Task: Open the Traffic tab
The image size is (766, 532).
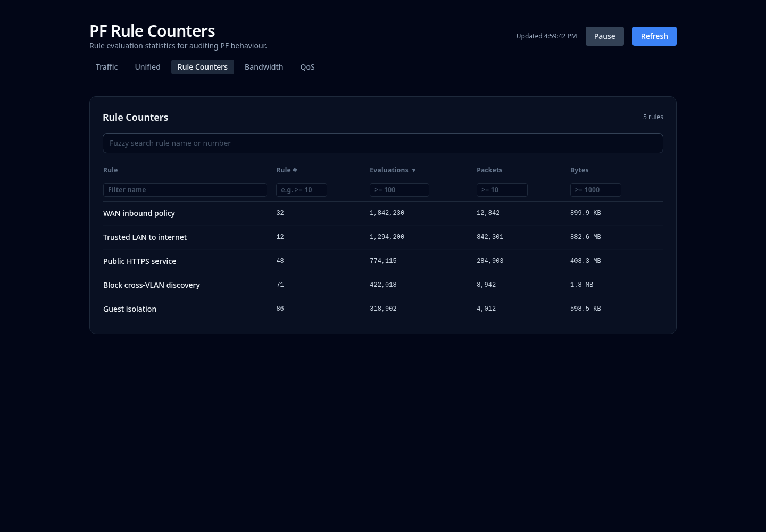Action: (x=106, y=67)
